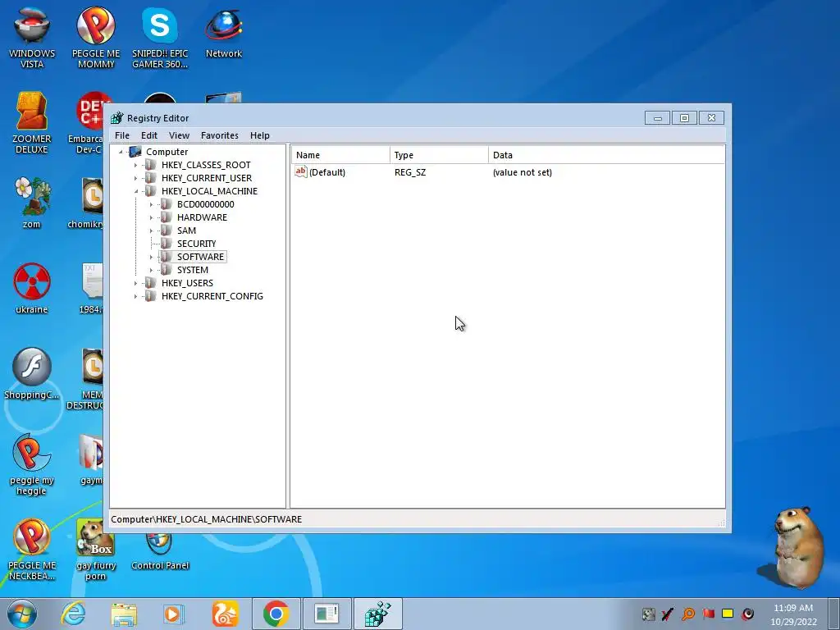Open the Edit menu

click(149, 135)
